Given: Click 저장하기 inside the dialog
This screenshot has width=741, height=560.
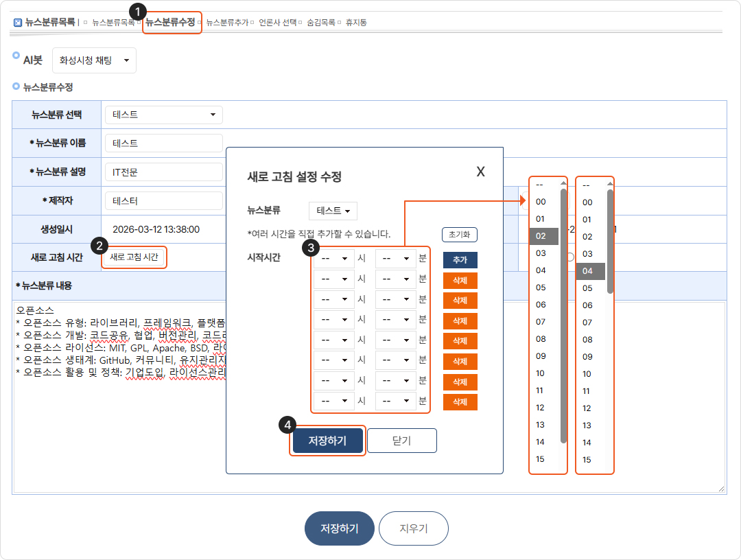Looking at the screenshot, I should pos(327,441).
